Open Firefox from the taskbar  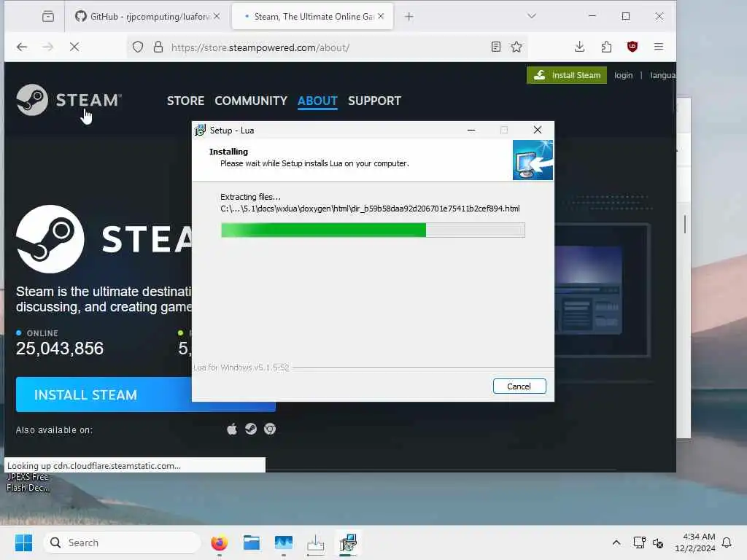coord(219,542)
